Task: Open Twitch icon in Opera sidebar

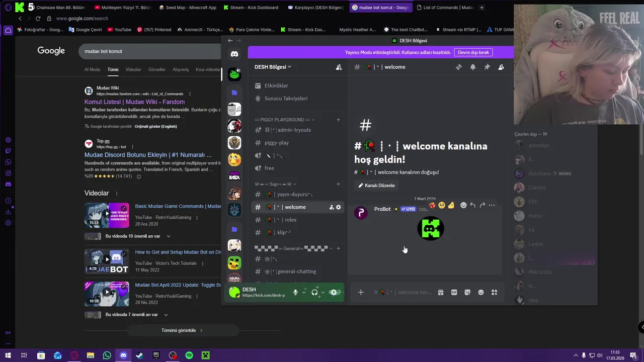Action: click(8, 151)
